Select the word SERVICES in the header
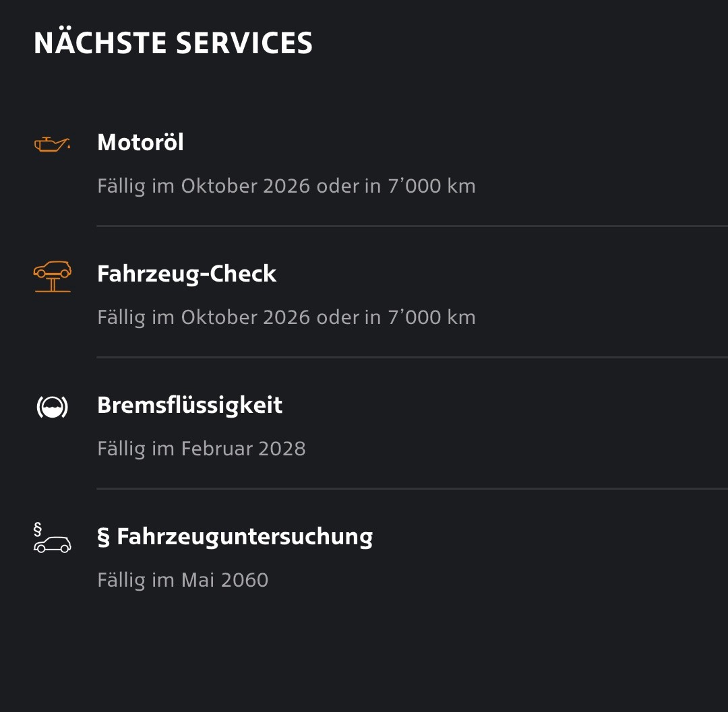The image size is (728, 712). 244,44
